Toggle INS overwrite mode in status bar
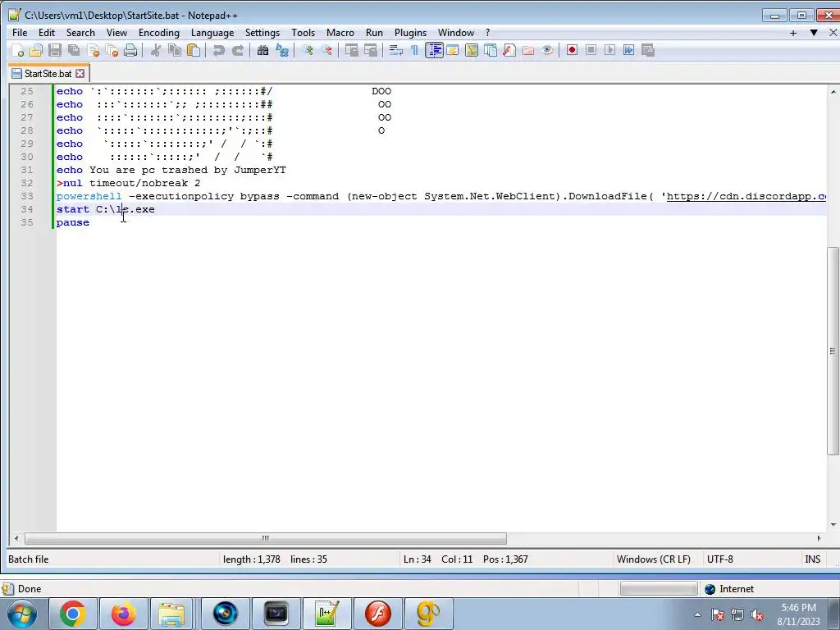This screenshot has height=630, width=840. tap(812, 559)
